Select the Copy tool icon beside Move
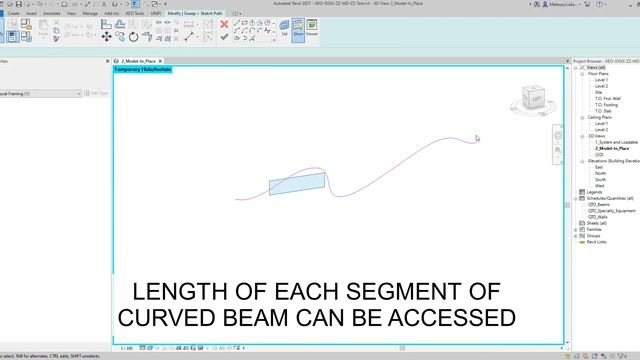 tap(120, 37)
